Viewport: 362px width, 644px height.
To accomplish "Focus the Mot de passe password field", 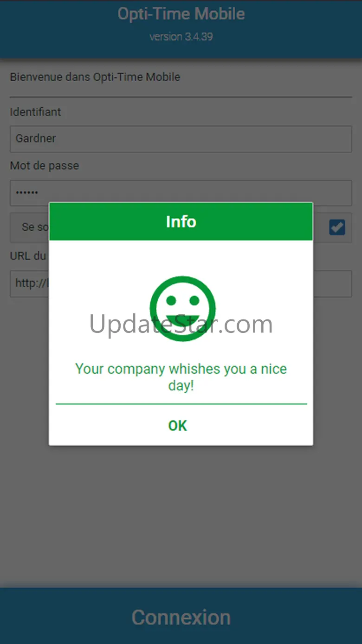I will (x=181, y=193).
